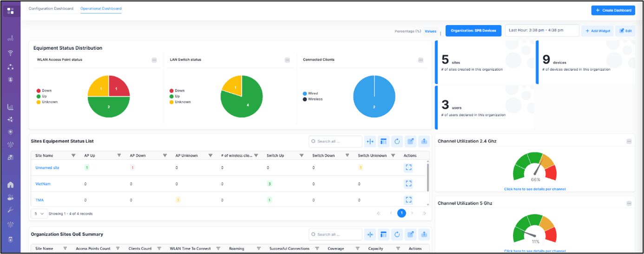Screen dimensions: 644x254
Task: Refresh the Sites Equipement Status List
Action: [x=397, y=141]
